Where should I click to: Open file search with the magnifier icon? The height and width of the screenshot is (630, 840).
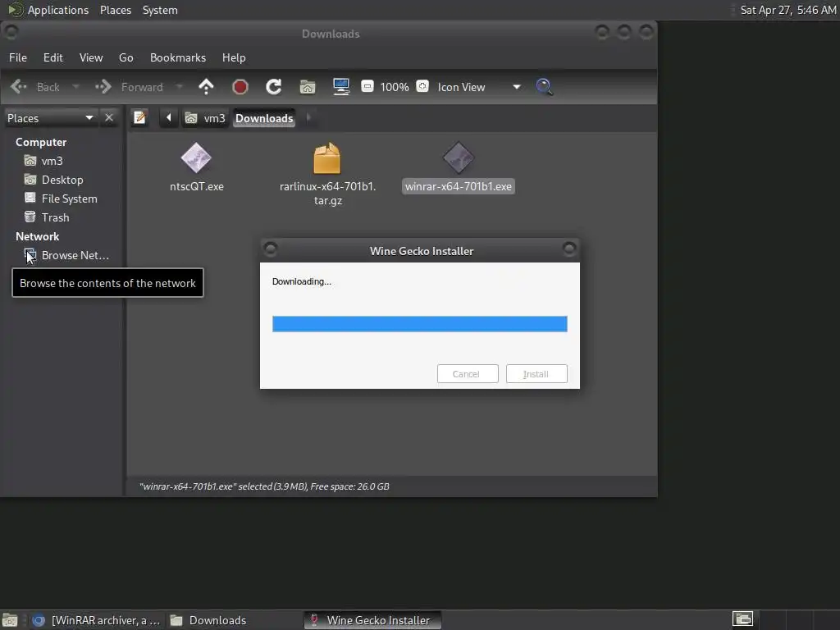[x=545, y=87]
